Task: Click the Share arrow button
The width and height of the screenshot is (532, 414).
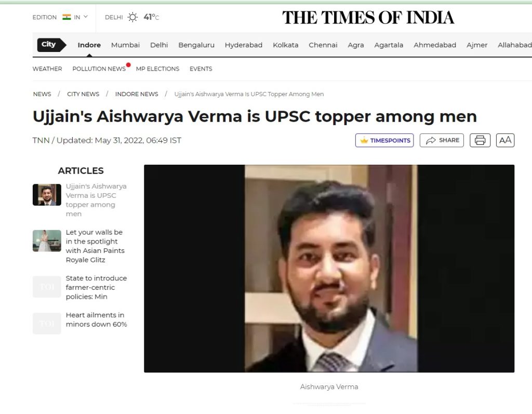Action: 442,140
